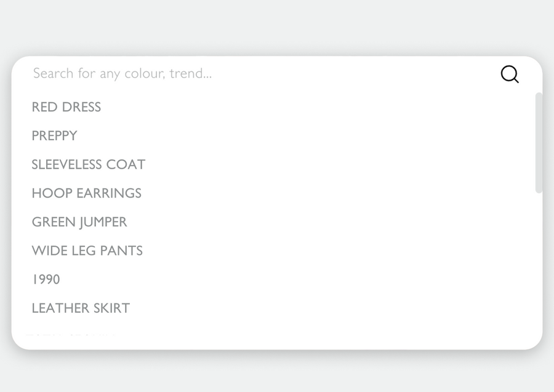Select the WIDE LEG PANTS entry

point(87,250)
